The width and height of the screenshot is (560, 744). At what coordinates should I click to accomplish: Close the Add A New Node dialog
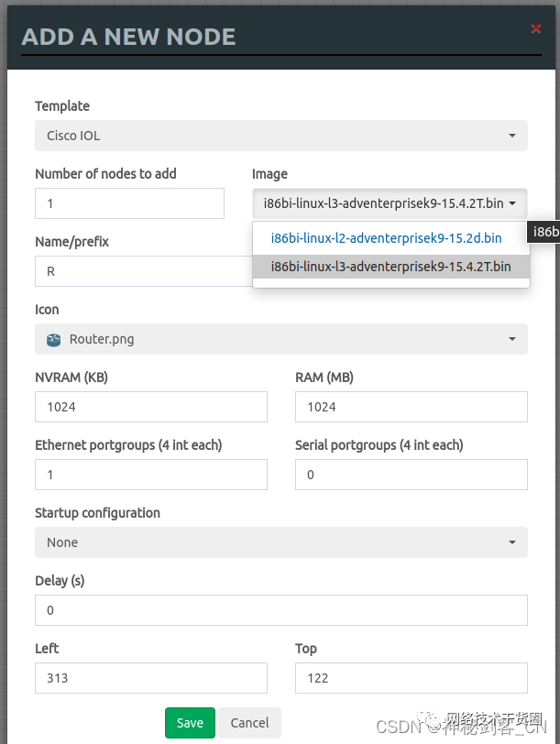536,28
